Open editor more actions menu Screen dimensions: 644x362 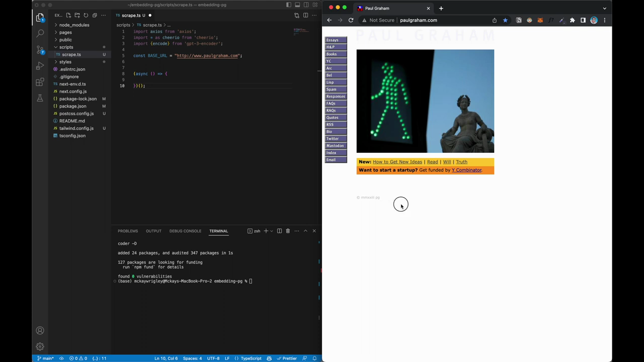click(x=314, y=16)
